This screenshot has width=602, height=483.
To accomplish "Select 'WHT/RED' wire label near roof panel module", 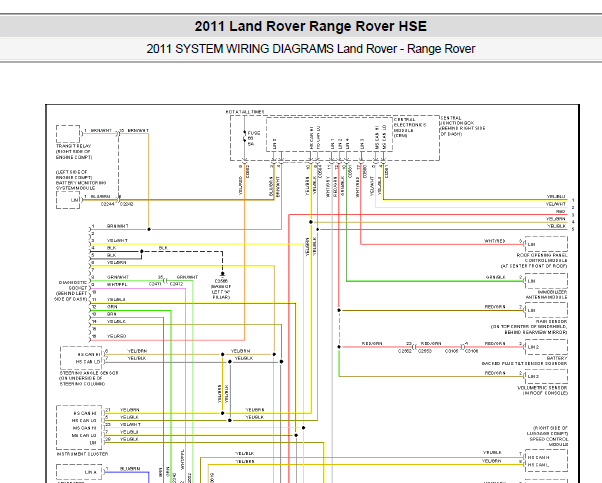I will tap(494, 241).
